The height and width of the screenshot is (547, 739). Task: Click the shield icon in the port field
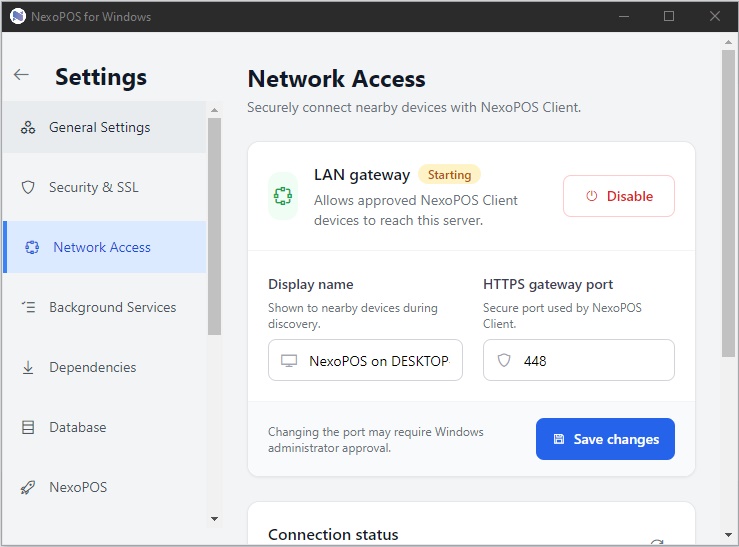pyautogui.click(x=504, y=360)
